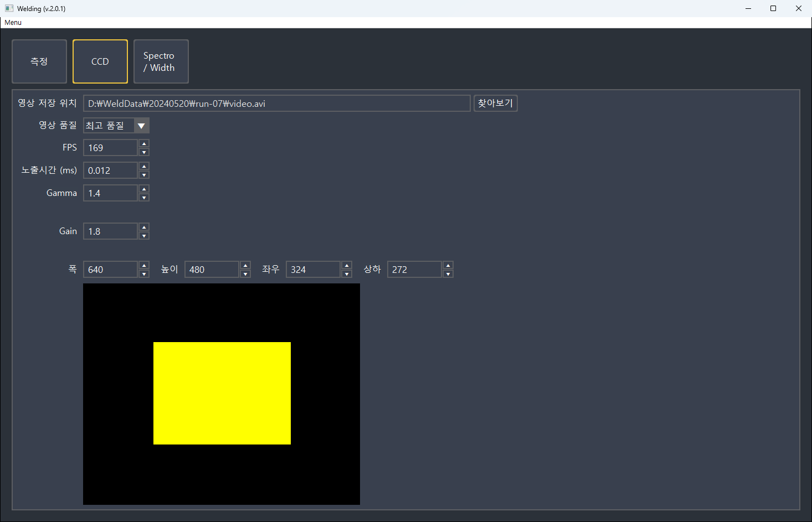Click the 찾아보기 browse button
Viewport: 812px width, 522px height.
(x=496, y=104)
